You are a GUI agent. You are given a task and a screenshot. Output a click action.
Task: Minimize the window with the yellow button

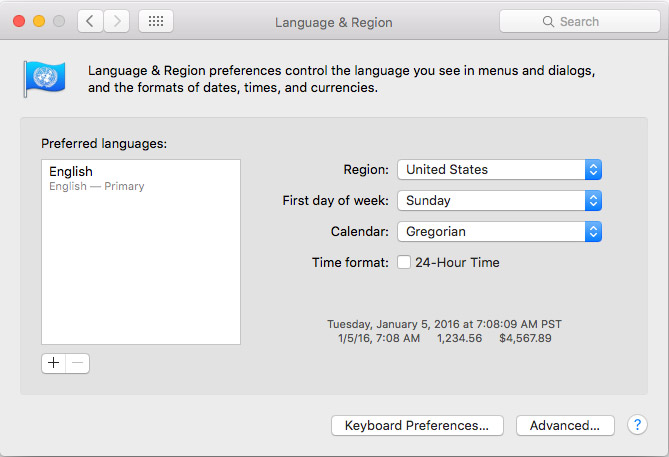[39, 21]
